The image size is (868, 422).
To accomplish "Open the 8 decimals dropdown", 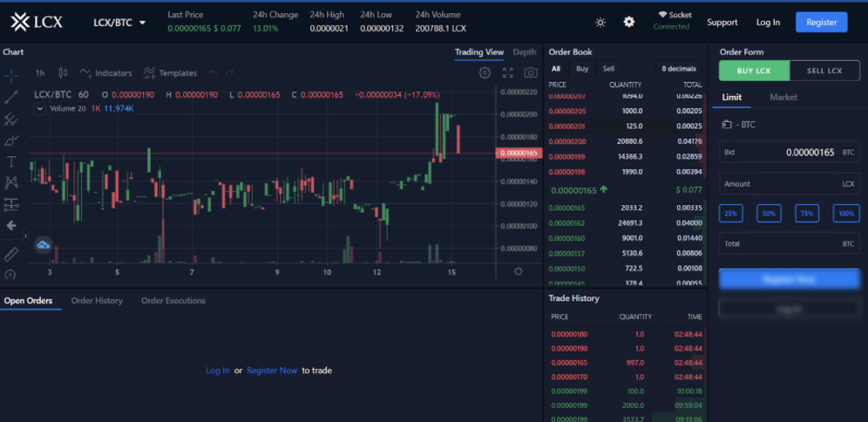I will pyautogui.click(x=679, y=68).
